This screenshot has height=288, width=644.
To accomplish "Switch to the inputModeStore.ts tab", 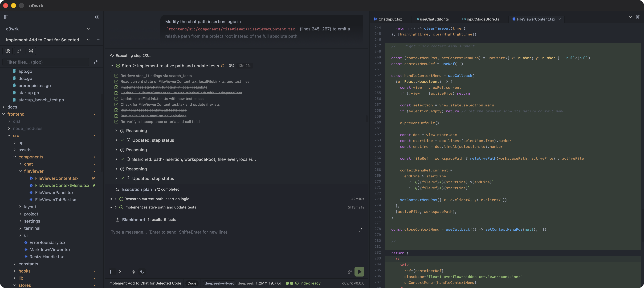I will pos(480,19).
